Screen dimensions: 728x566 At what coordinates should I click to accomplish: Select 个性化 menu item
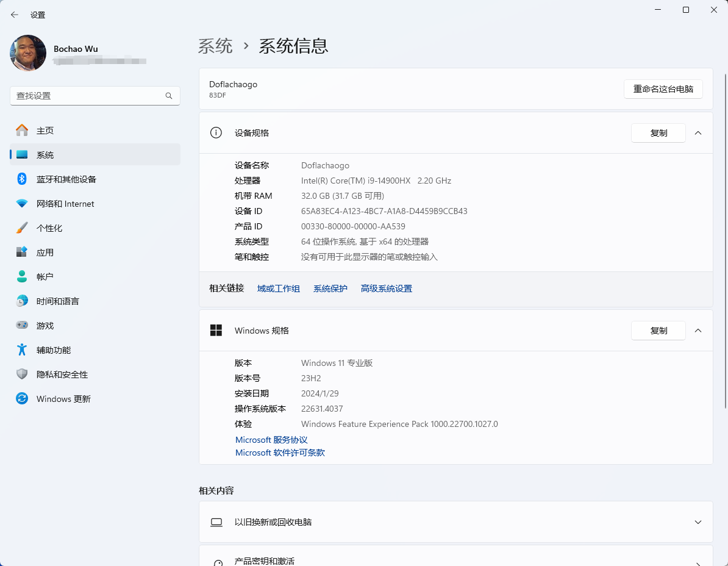point(95,228)
